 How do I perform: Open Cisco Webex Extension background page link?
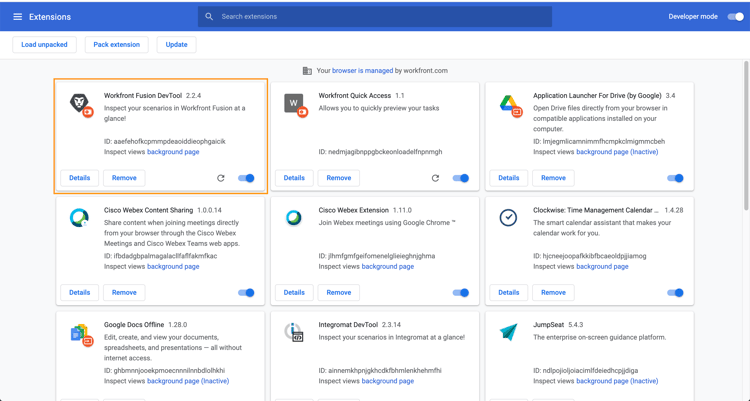[x=387, y=267]
